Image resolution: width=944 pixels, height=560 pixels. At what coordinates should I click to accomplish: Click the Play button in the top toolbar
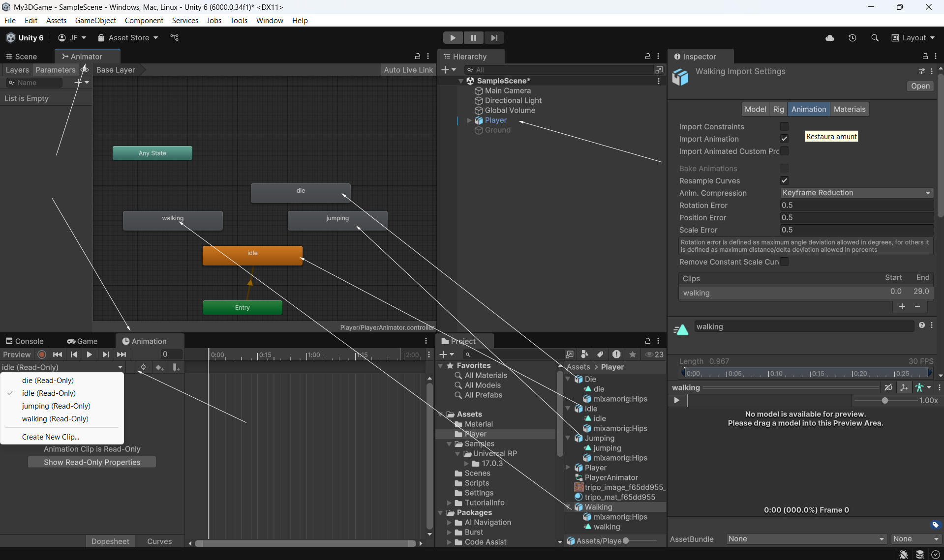point(452,38)
